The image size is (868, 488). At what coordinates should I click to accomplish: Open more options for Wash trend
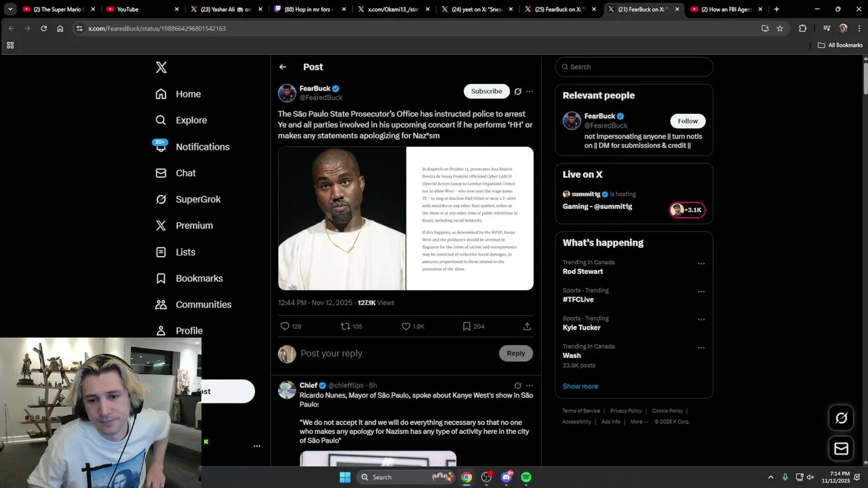point(701,348)
